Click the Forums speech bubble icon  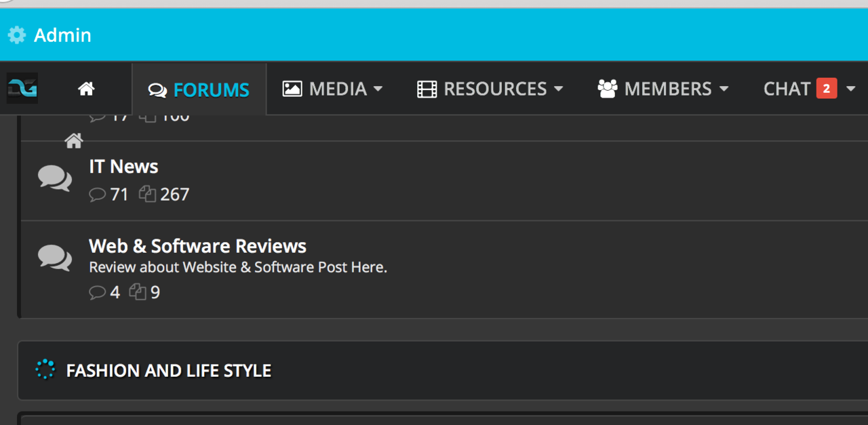[157, 89]
